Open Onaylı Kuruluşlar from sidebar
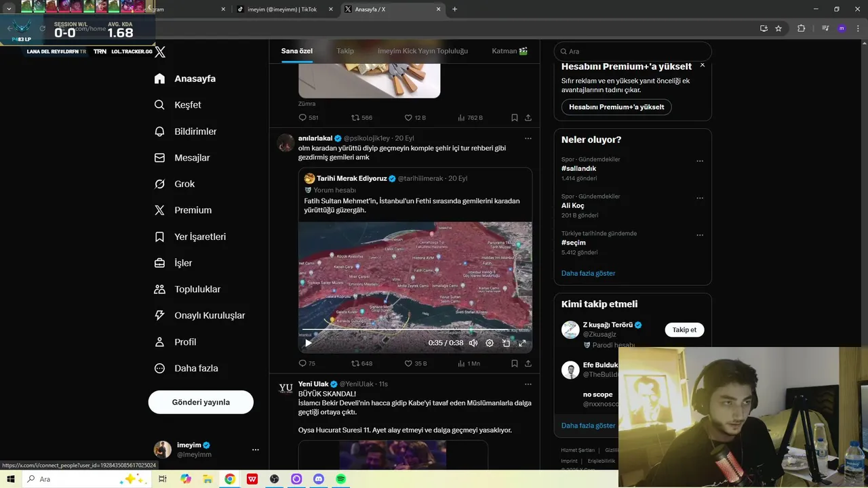Screen dimensions: 868x488 click(x=199, y=316)
